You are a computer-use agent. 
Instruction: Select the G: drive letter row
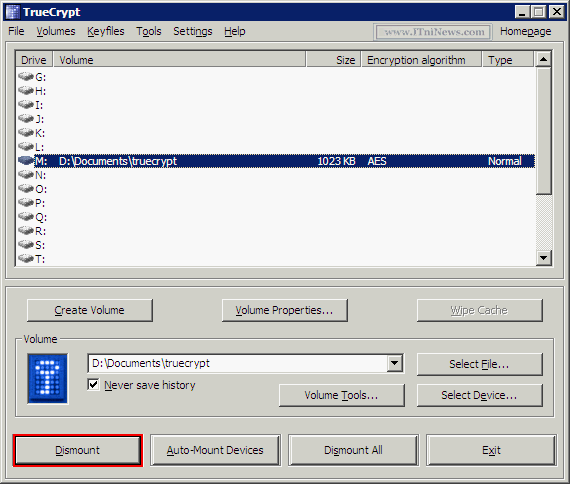pos(276,77)
